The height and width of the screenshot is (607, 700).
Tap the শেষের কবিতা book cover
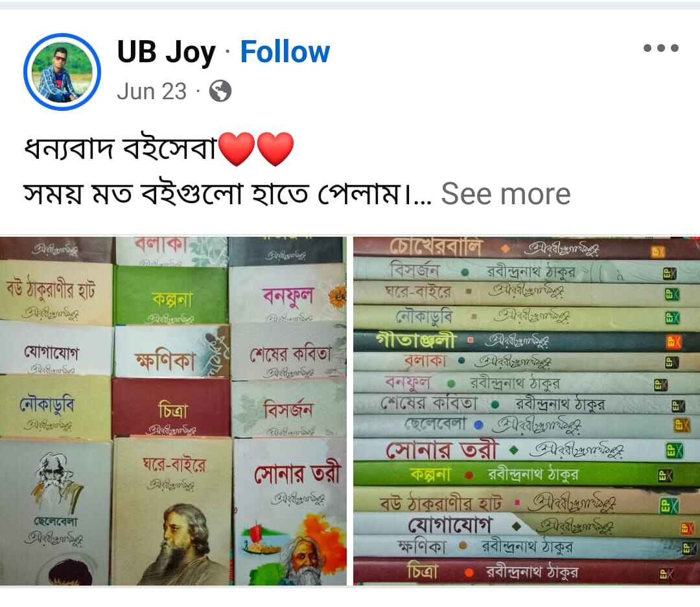[x=288, y=351]
